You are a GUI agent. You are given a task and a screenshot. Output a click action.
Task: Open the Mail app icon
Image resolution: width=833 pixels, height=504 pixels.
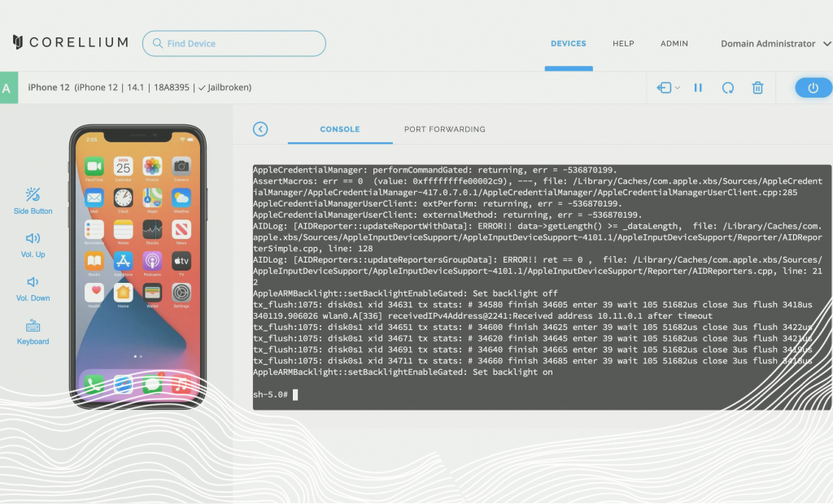(94, 198)
